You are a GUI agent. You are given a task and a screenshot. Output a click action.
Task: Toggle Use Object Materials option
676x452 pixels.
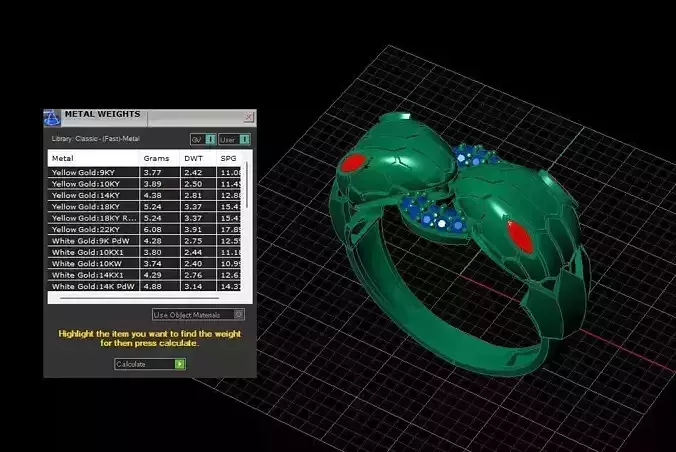(198, 315)
